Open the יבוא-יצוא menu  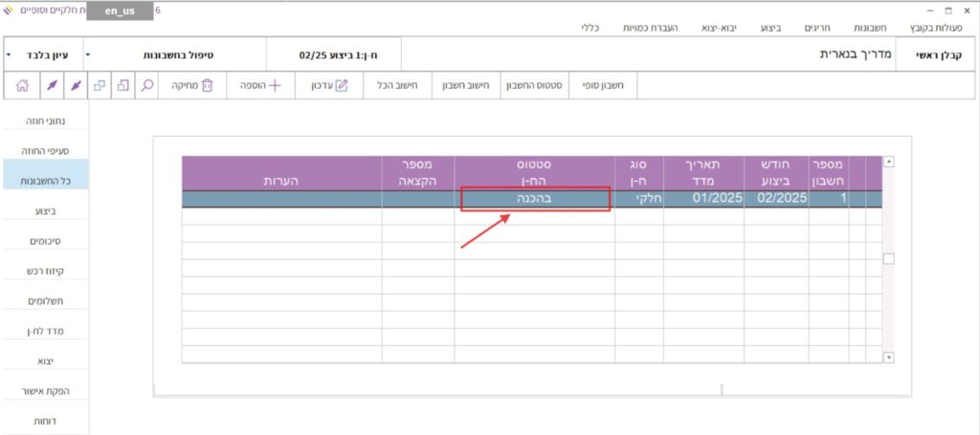[x=734, y=29]
